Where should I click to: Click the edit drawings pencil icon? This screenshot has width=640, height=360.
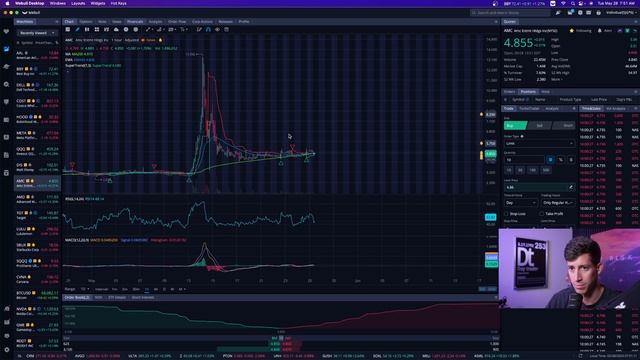[199, 29]
